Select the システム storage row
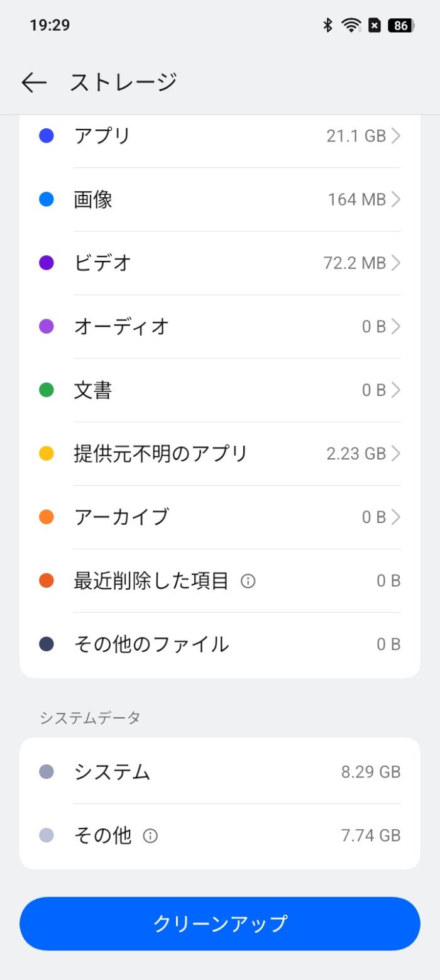Viewport: 440px width, 980px height. coord(220,772)
